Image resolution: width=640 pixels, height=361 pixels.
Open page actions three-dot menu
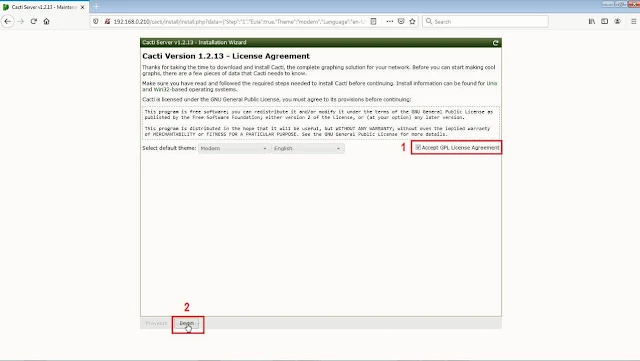click(x=389, y=21)
